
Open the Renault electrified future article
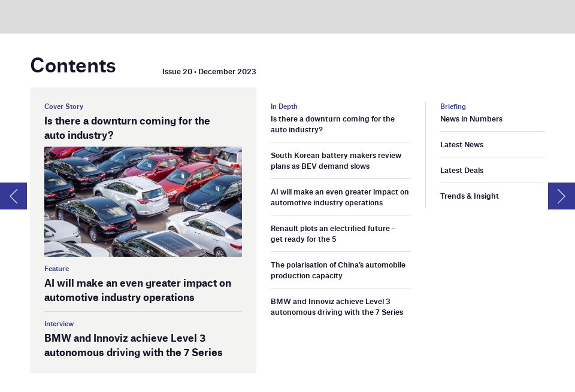click(x=333, y=233)
